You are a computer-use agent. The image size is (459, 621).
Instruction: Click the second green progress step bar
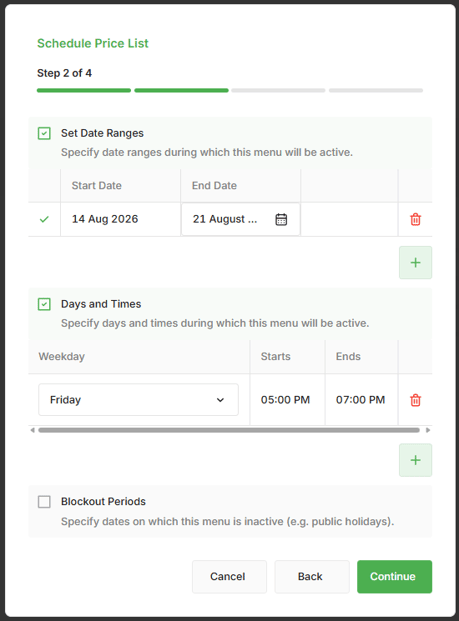click(x=181, y=90)
